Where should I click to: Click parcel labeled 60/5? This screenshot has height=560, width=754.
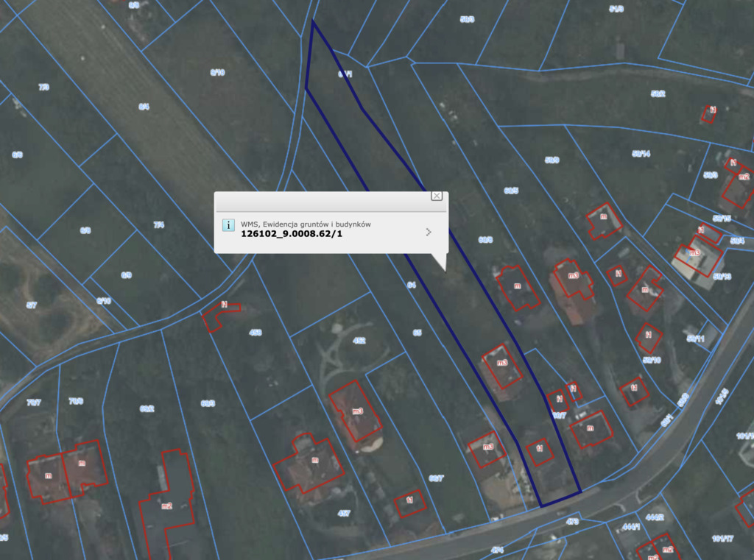point(511,191)
